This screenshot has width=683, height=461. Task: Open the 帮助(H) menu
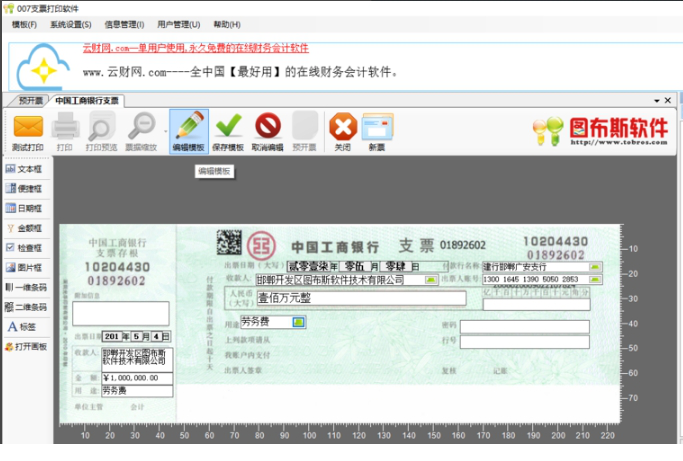click(227, 24)
